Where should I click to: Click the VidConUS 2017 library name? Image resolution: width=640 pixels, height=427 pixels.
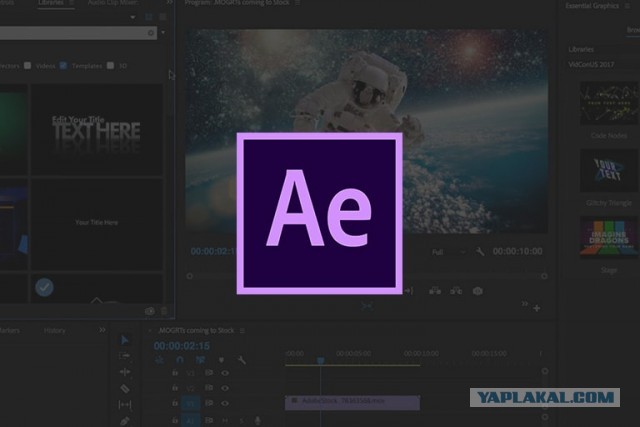(x=591, y=64)
